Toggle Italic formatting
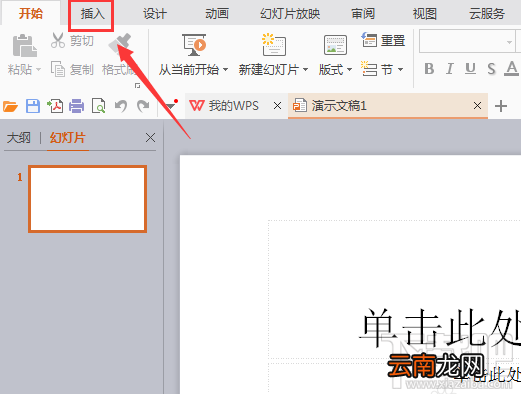This screenshot has width=521, height=394. coord(450,69)
